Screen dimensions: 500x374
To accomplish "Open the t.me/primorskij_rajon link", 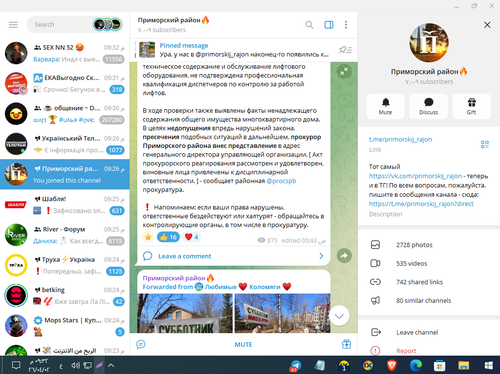I will [400, 139].
